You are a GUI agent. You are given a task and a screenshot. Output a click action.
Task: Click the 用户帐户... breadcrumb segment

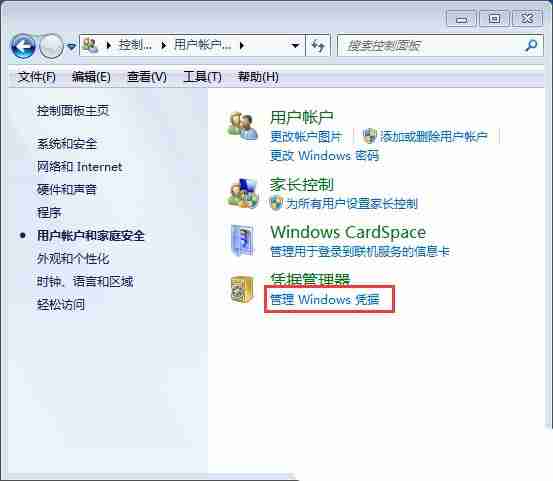click(x=202, y=45)
